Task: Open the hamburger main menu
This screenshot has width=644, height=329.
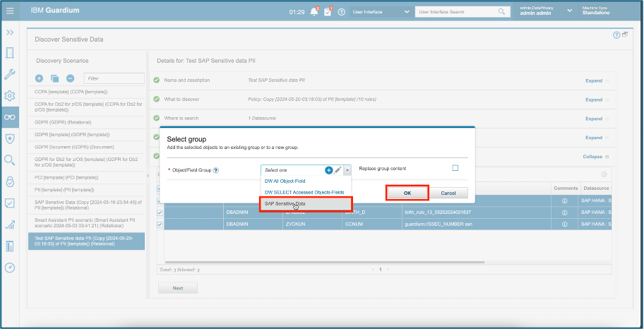Action: (10, 11)
